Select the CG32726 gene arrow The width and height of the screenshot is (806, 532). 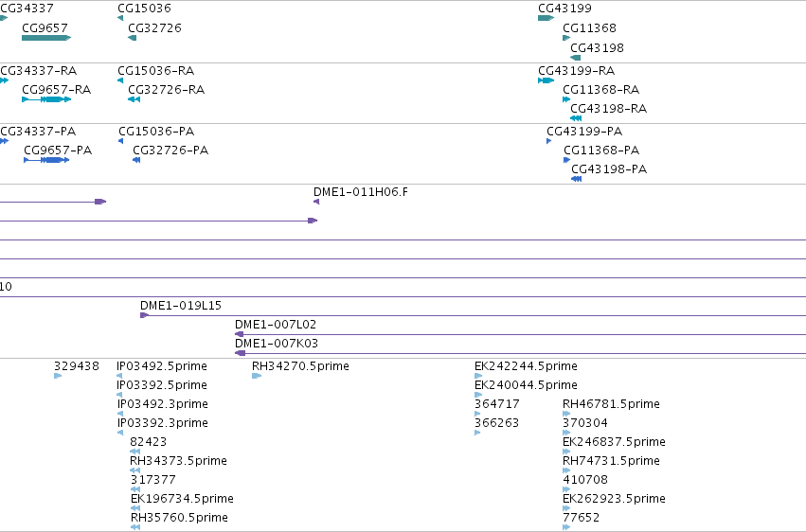pyautogui.click(x=132, y=38)
